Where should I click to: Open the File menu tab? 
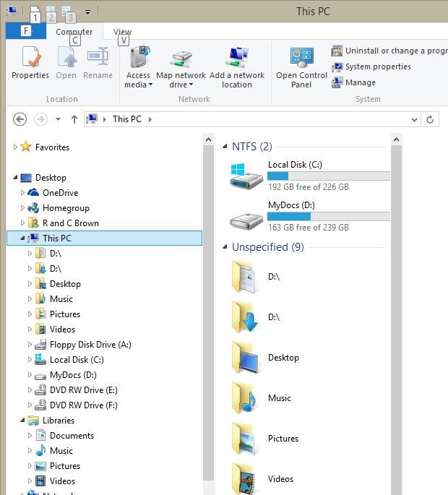click(x=26, y=31)
